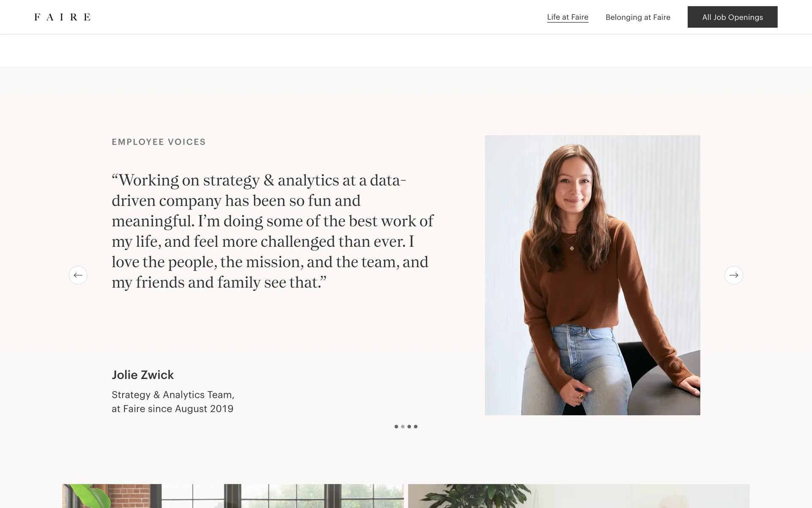This screenshot has height=508, width=812.
Task: Navigate to Belonging at Faire
Action: click(638, 17)
